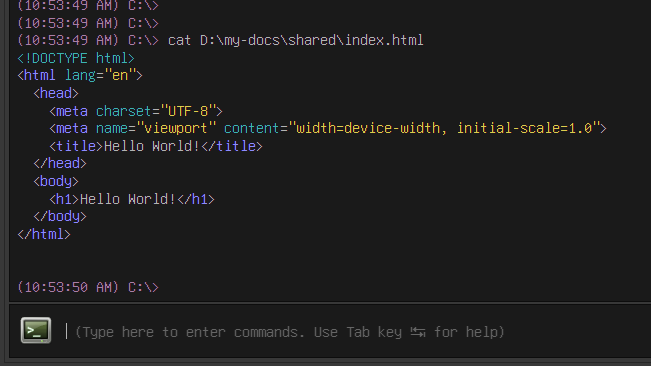Click the closing </head> tag
Image resolution: width=651 pixels, height=366 pixels.
pos(60,163)
